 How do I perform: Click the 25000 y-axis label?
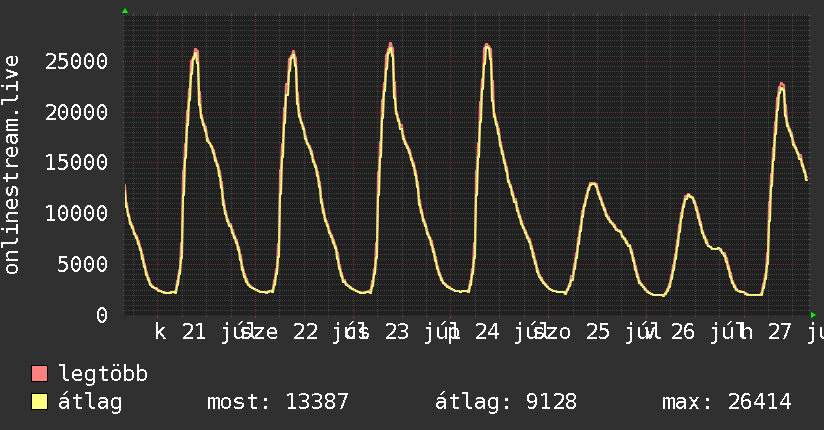[76, 62]
